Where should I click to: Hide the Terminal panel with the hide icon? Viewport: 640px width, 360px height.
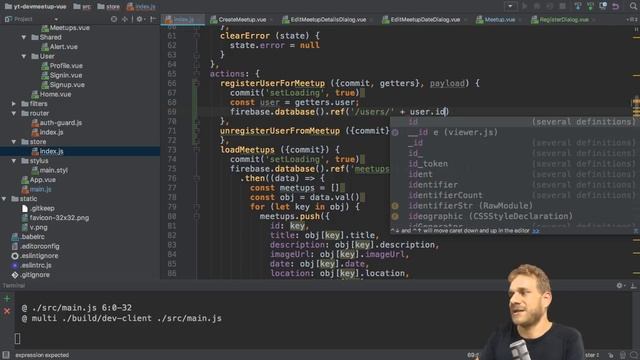[x=633, y=285]
